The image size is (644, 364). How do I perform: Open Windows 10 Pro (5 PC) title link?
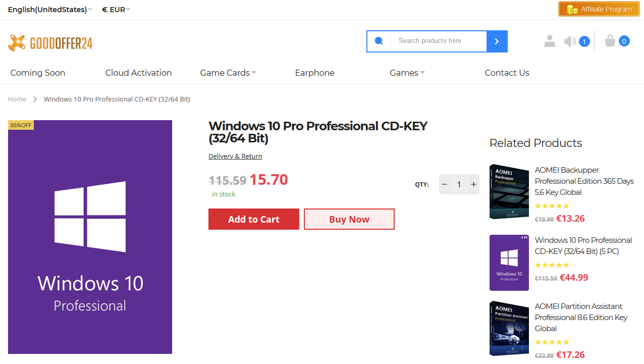click(x=583, y=245)
